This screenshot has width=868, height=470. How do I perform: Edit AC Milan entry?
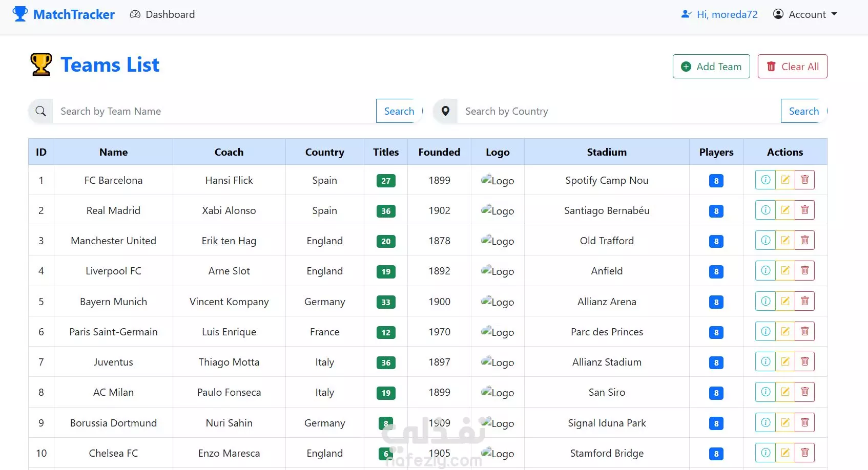[x=785, y=392]
